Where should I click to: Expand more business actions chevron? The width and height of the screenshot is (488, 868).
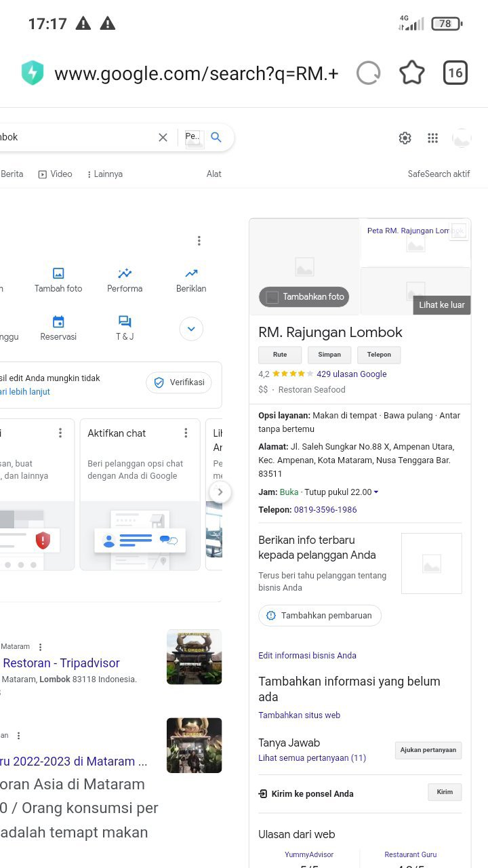(x=191, y=330)
